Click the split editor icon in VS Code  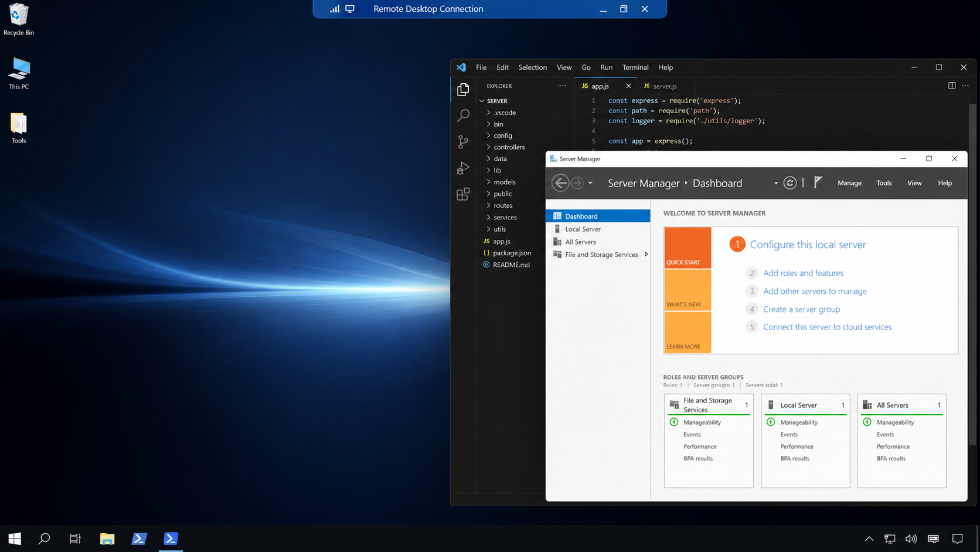pos(952,86)
